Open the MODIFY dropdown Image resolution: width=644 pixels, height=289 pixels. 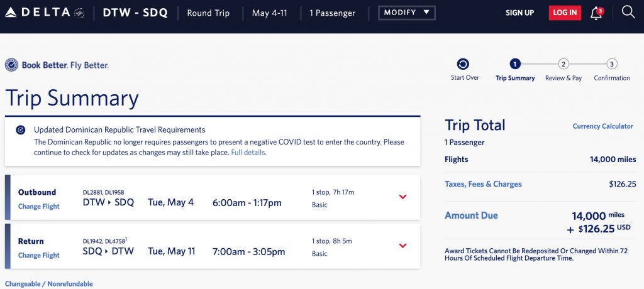coord(406,13)
